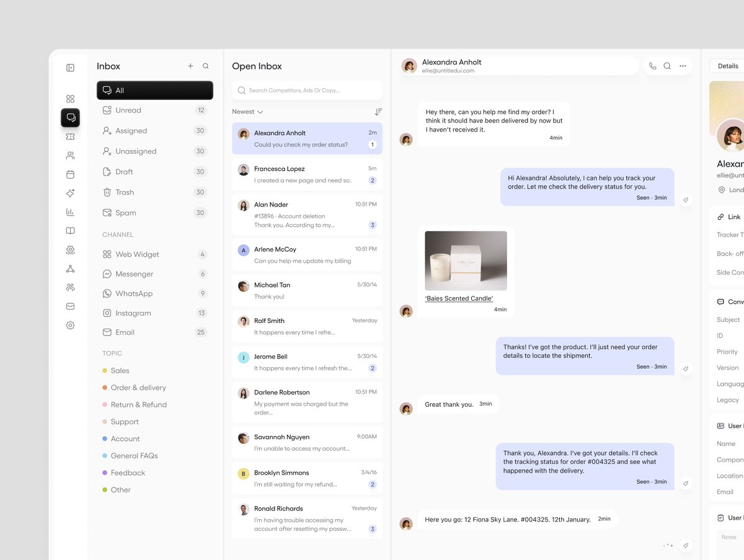Open the three-person team icon in the left rail

pos(70,288)
